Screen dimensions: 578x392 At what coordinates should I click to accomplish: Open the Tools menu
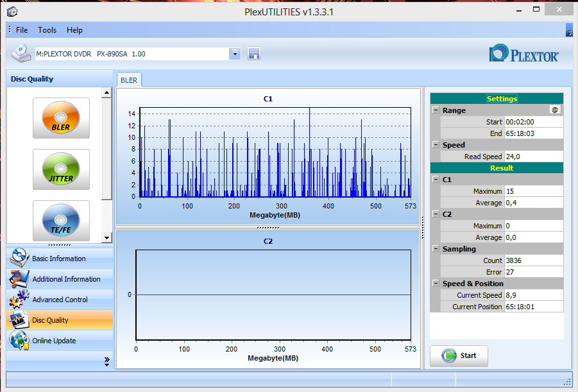coord(47,30)
